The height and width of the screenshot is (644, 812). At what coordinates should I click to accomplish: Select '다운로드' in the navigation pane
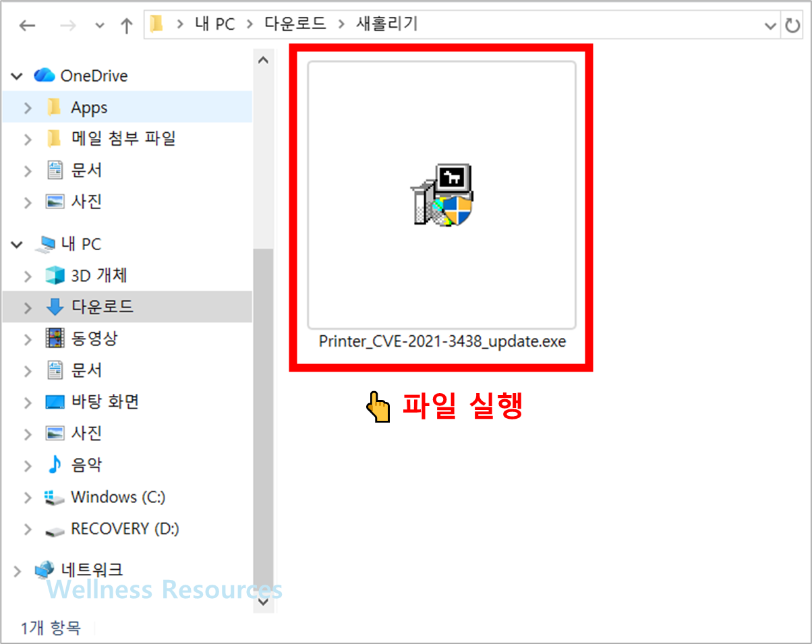pyautogui.click(x=103, y=307)
